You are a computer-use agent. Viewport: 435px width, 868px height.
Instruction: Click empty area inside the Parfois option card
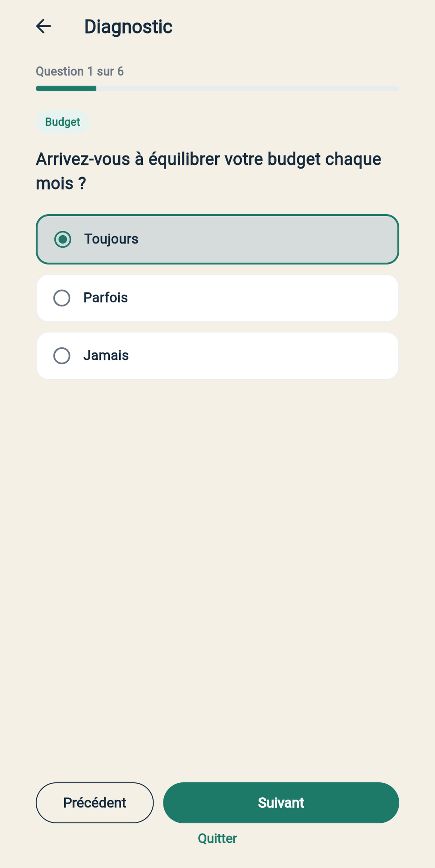263,298
